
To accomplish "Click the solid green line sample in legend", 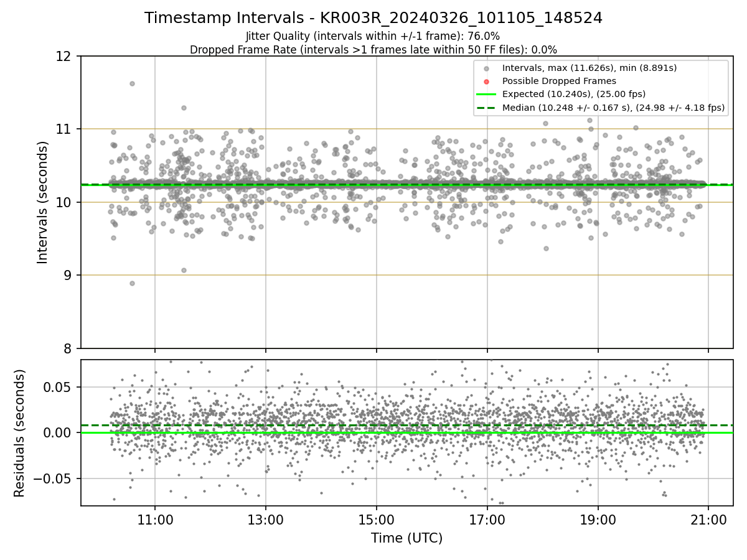I will tap(486, 95).
